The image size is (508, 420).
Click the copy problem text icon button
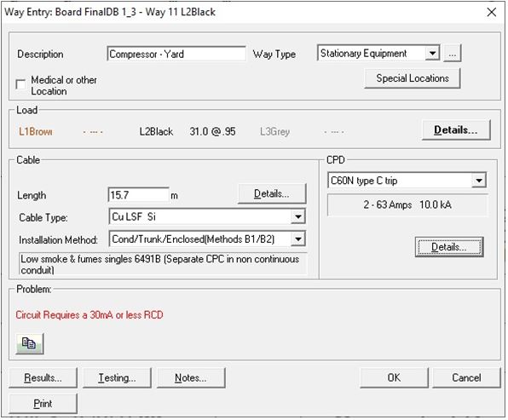point(30,343)
